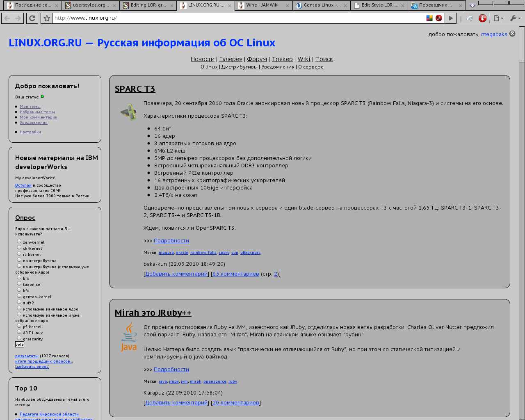Click the SPARC T3 article image
The width and height of the screenshot is (525, 420).
click(x=128, y=112)
